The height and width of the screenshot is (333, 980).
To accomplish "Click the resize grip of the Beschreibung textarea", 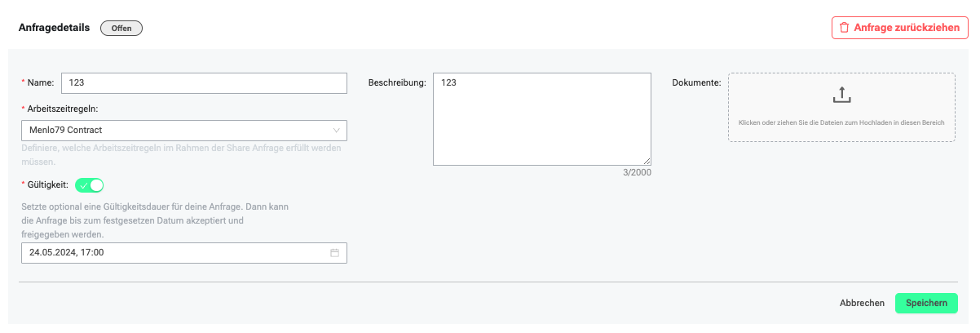I will [647, 162].
